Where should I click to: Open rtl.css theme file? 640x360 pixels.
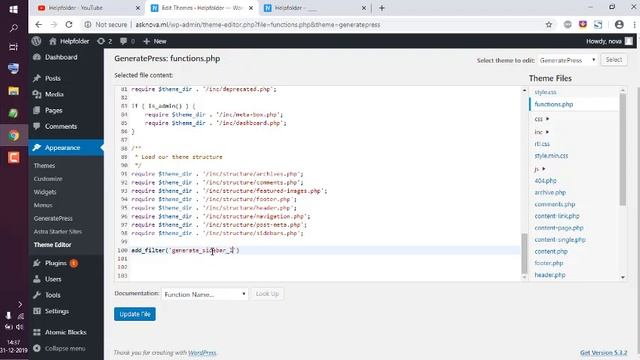tap(542, 144)
